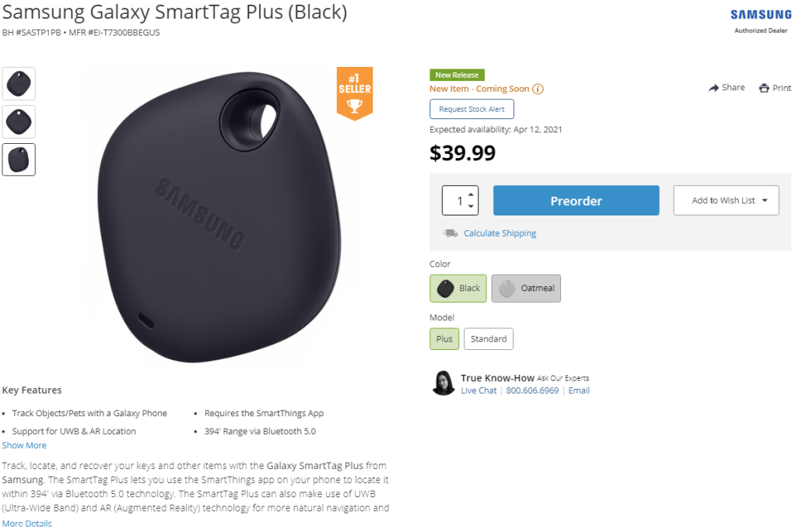The image size is (796, 532).
Task: Click the Print printer icon
Action: point(764,88)
